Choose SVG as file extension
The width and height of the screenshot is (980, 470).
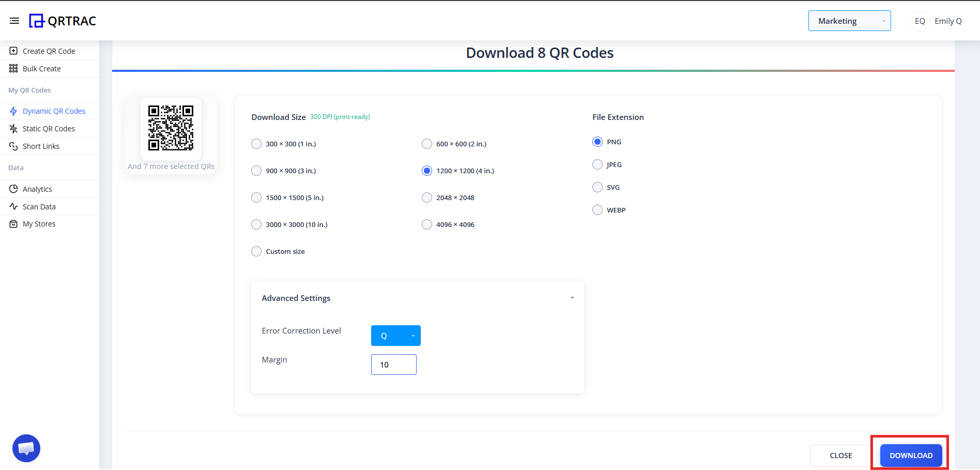[x=597, y=187]
